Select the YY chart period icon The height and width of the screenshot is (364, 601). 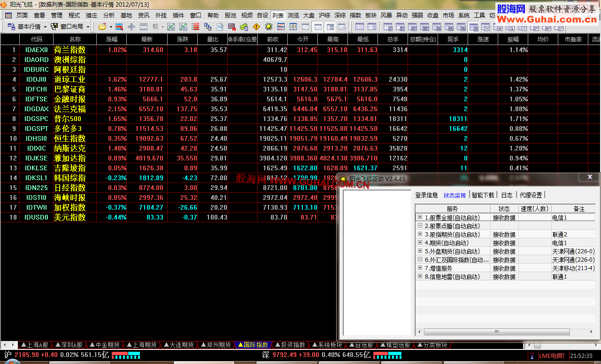coord(486,27)
